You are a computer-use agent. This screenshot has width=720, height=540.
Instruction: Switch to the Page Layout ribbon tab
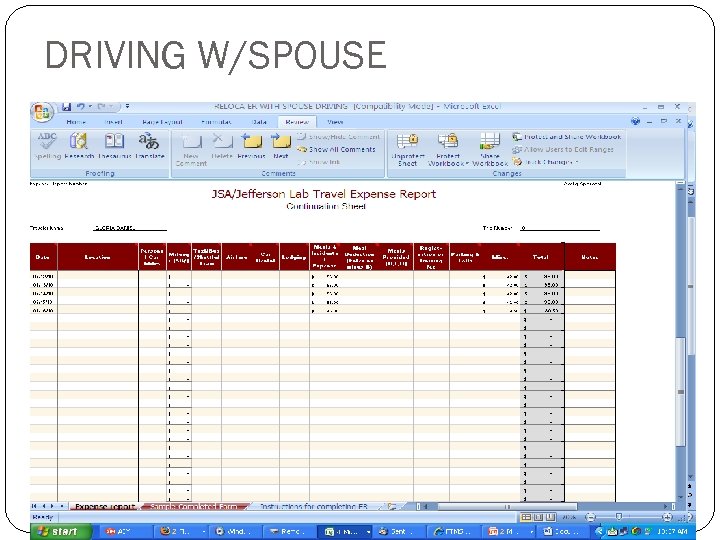tap(162, 122)
